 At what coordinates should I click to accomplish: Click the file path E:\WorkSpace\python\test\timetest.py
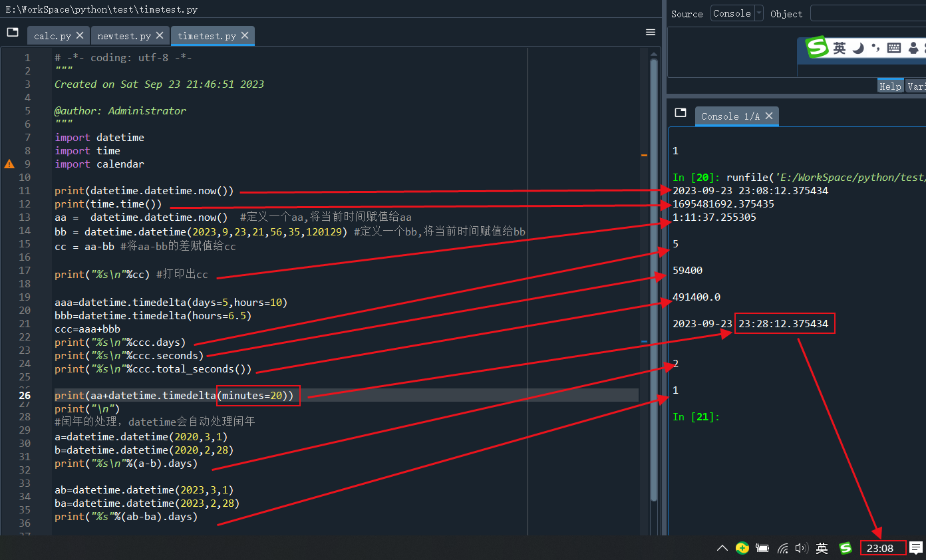pyautogui.click(x=101, y=10)
